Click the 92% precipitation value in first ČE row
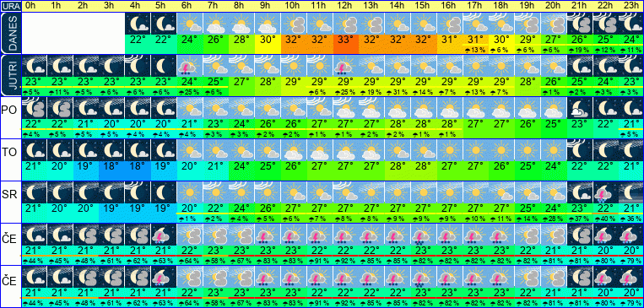This screenshot has width=644, height=308. click(345, 261)
